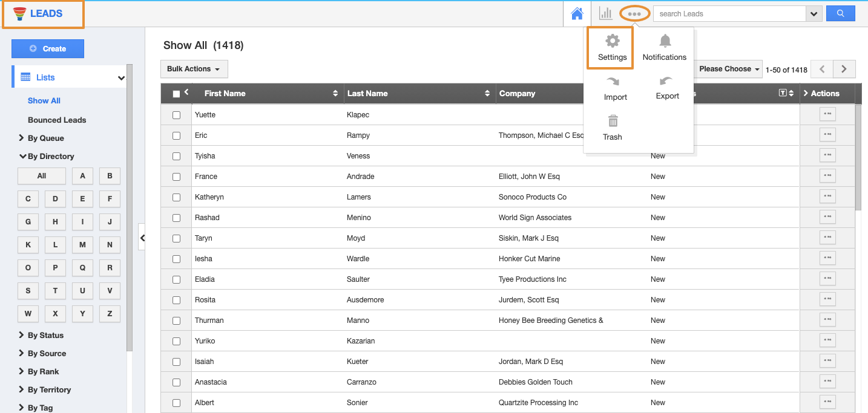
Task: Toggle the select-all header checkbox
Action: 176,94
